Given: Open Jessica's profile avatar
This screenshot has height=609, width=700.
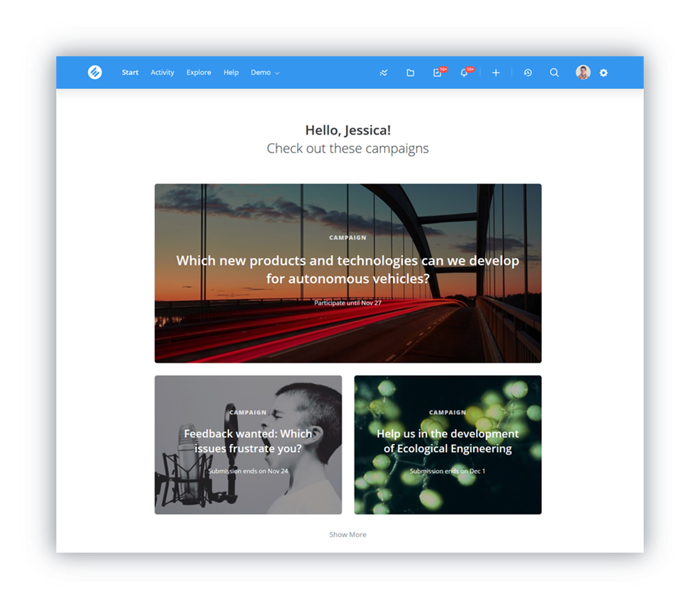Looking at the screenshot, I should [583, 72].
